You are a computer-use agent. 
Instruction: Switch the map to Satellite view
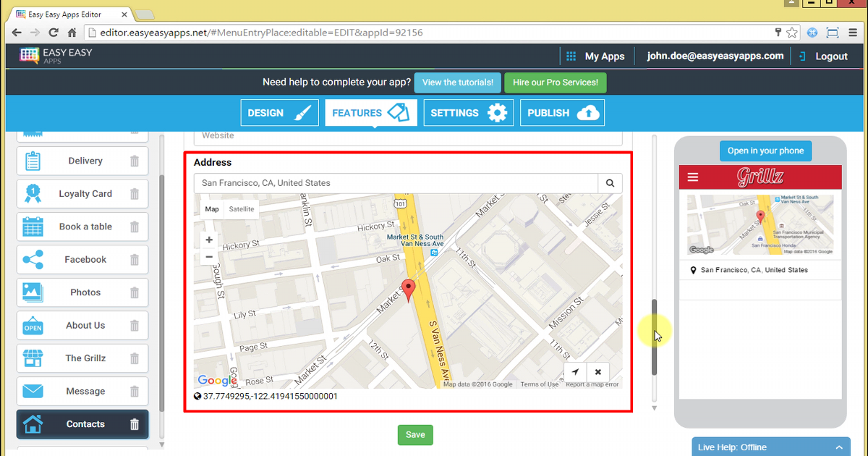tap(242, 208)
